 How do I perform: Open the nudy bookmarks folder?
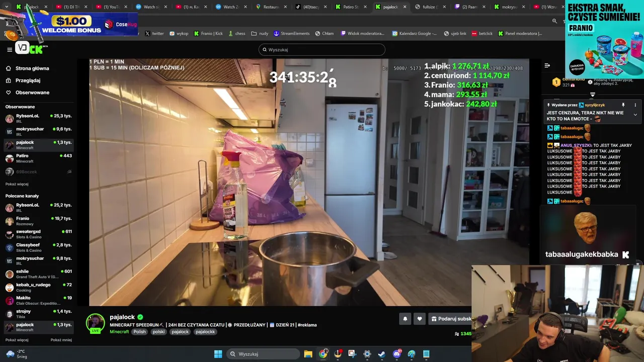[260, 34]
